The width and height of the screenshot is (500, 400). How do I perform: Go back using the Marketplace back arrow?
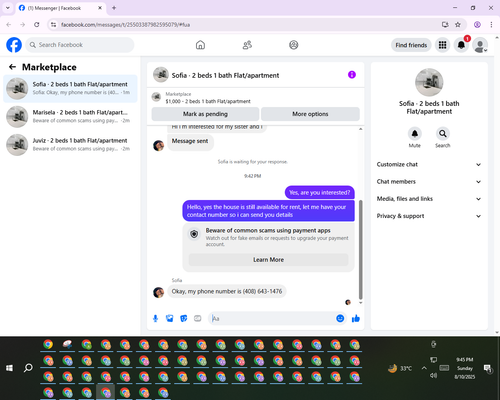click(12, 67)
